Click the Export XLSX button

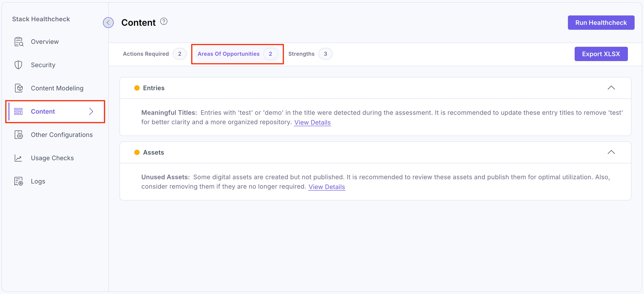pos(601,54)
